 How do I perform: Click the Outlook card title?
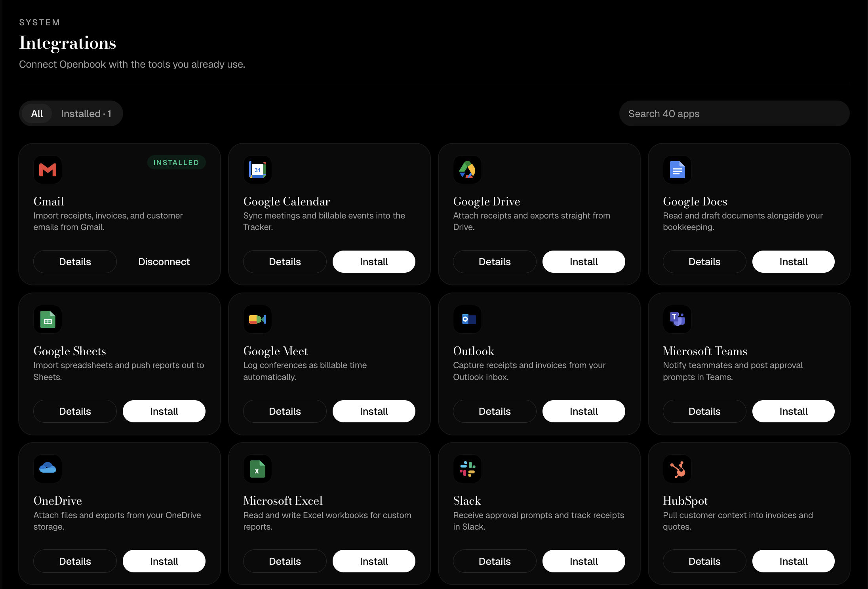click(x=474, y=351)
